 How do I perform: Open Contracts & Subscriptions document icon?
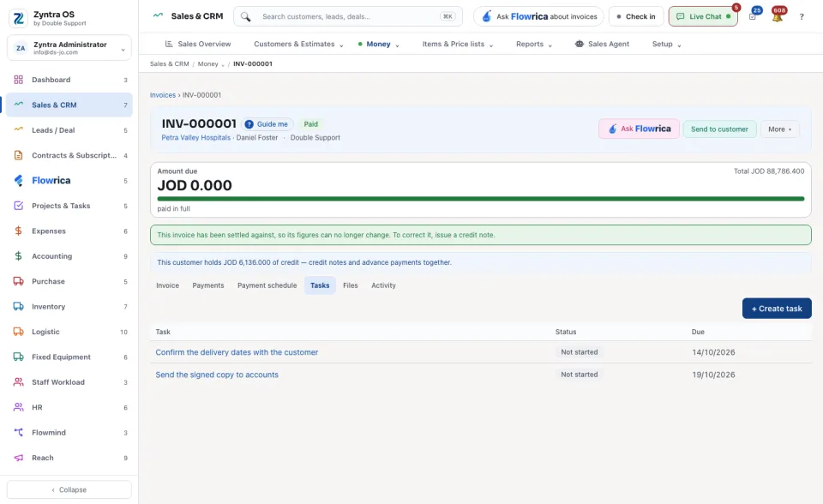click(18, 155)
